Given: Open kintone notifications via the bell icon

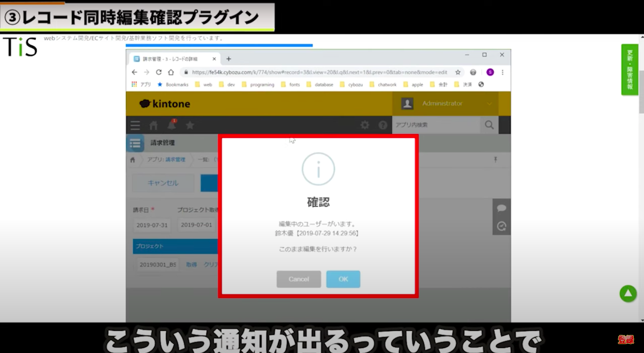Looking at the screenshot, I should click(x=172, y=125).
